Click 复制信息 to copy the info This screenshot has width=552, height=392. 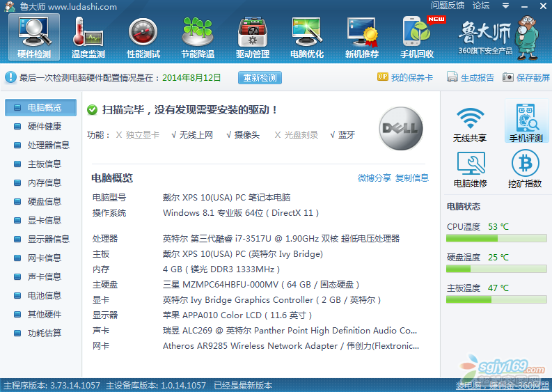click(412, 178)
